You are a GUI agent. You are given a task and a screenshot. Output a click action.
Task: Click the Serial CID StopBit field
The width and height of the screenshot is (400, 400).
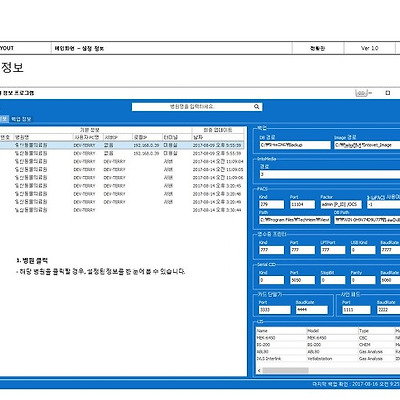coord(333,280)
